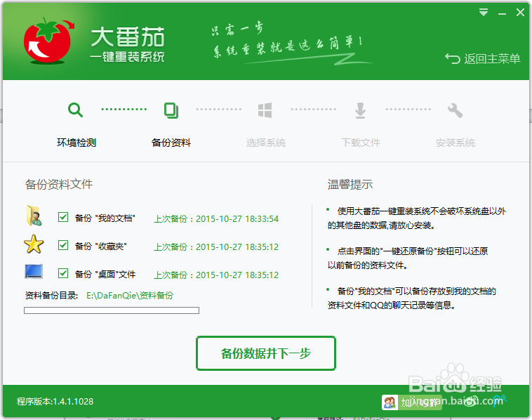Click the tip about QQ聊天记录 backup
This screenshot has width=532, height=420.
point(411,298)
